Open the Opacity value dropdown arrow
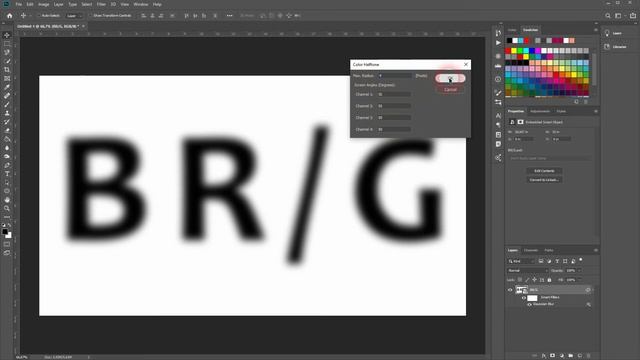 pyautogui.click(x=579, y=271)
